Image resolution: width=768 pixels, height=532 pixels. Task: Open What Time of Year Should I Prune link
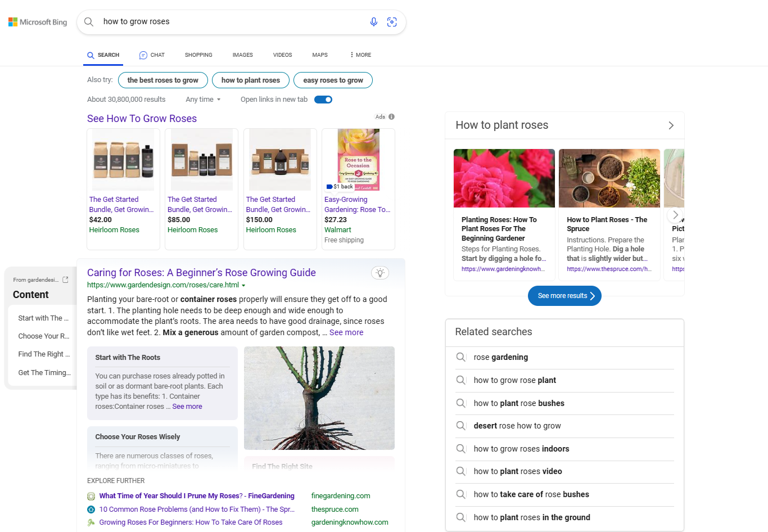pos(197,496)
